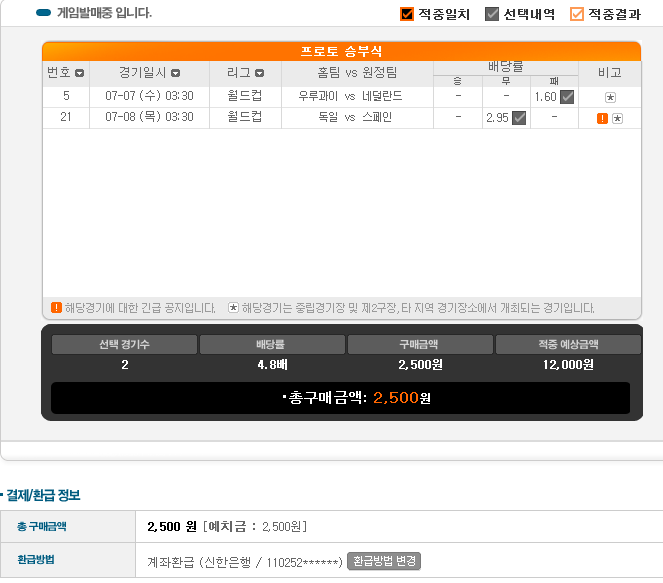Select the 독일 vs 스페인 match text
The image size is (663, 583).
(355, 117)
